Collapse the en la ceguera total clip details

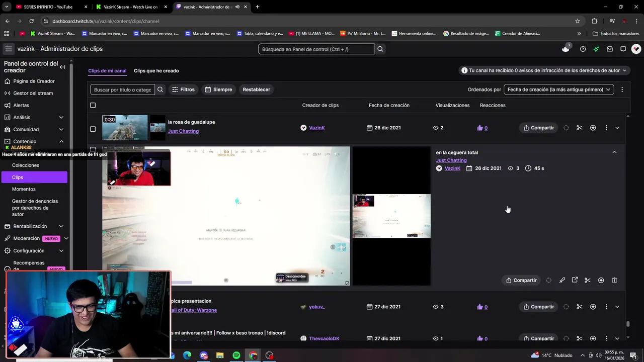click(x=614, y=152)
